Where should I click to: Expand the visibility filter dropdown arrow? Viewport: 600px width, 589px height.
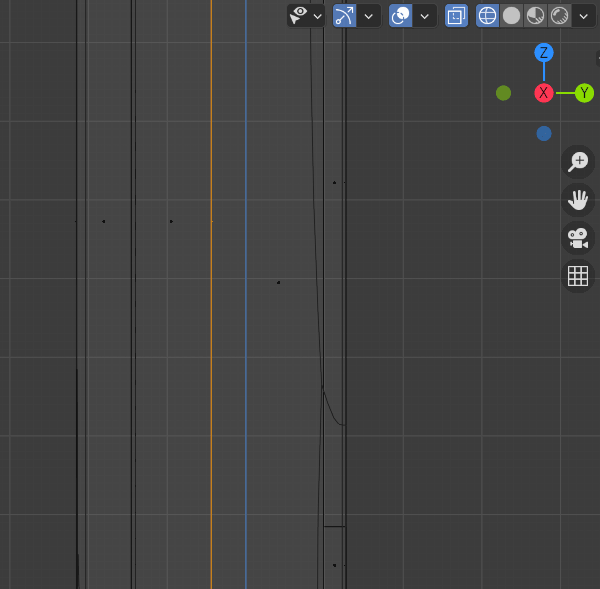[318, 16]
